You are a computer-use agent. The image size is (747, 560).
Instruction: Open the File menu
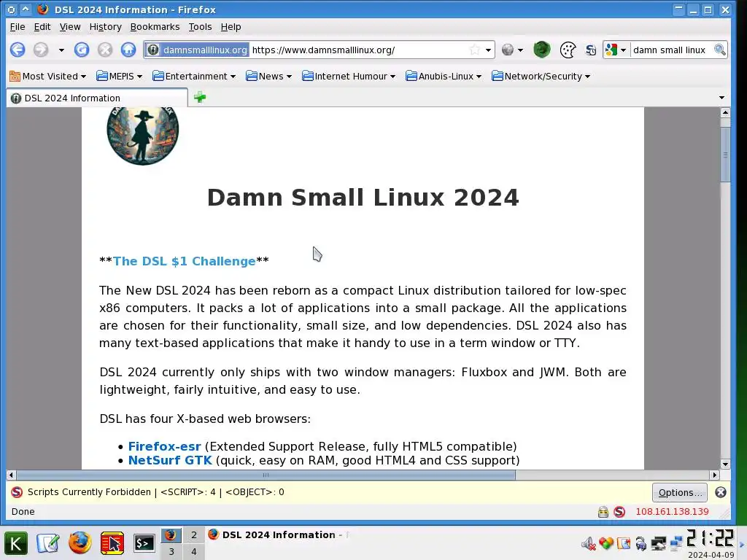coord(18,27)
